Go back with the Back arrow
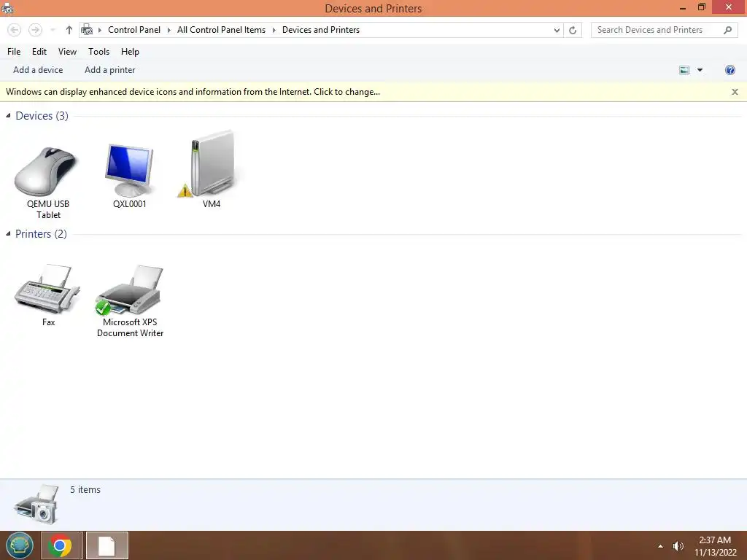Viewport: 747px width, 560px height. tap(15, 30)
